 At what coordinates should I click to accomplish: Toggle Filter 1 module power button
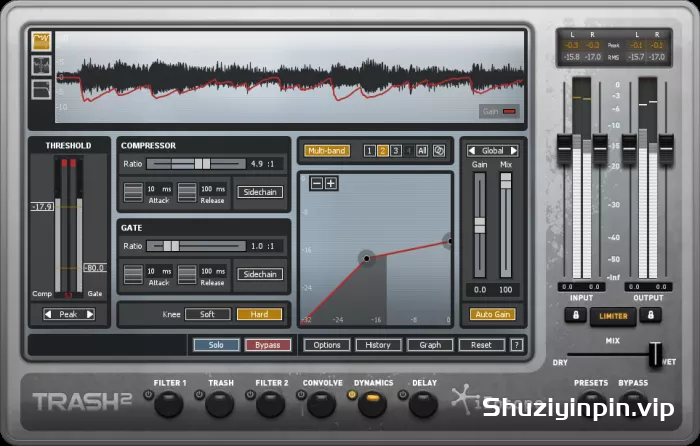coord(148,395)
